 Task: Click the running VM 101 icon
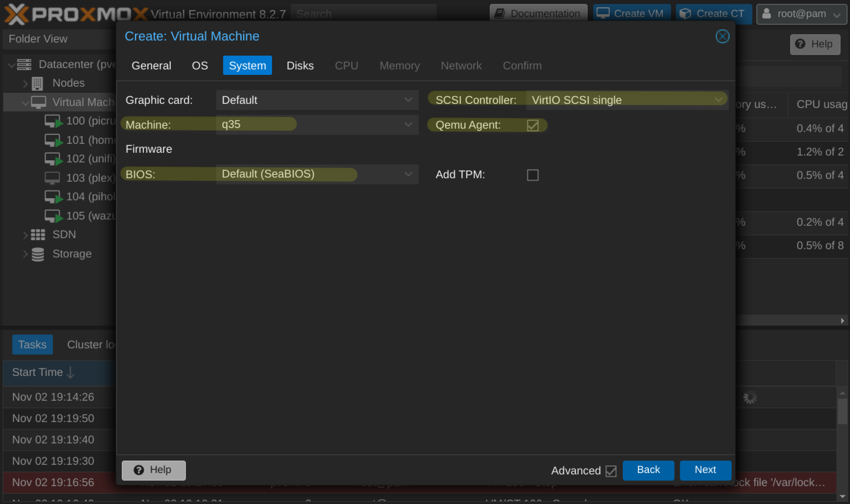coord(54,140)
